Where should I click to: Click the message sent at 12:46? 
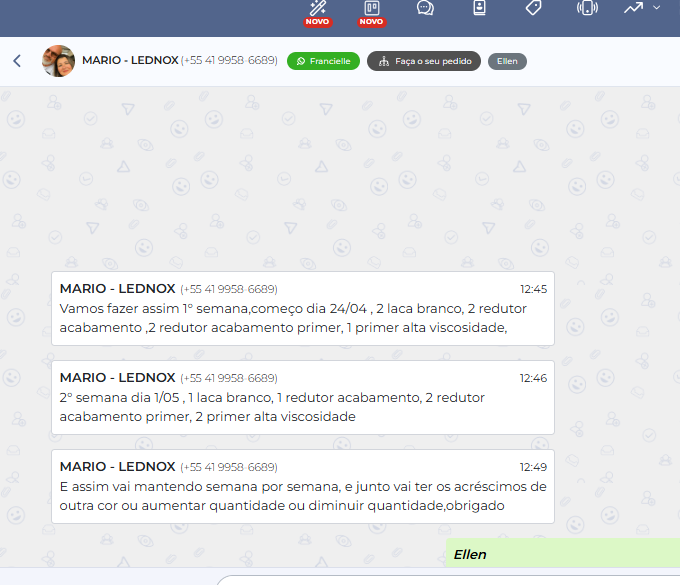[x=302, y=407]
